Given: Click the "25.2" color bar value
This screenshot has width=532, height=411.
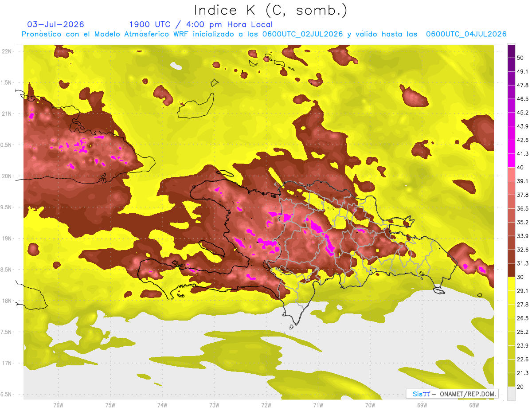Looking at the screenshot, I should point(523,332).
